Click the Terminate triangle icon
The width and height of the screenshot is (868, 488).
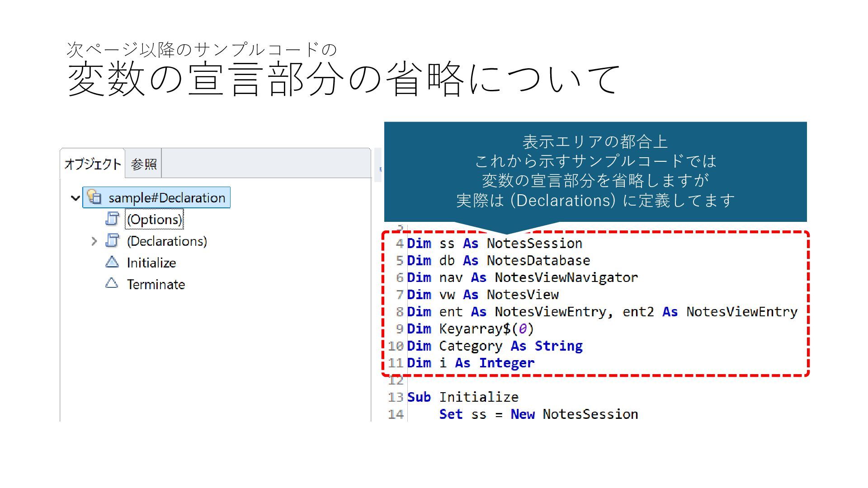click(112, 284)
